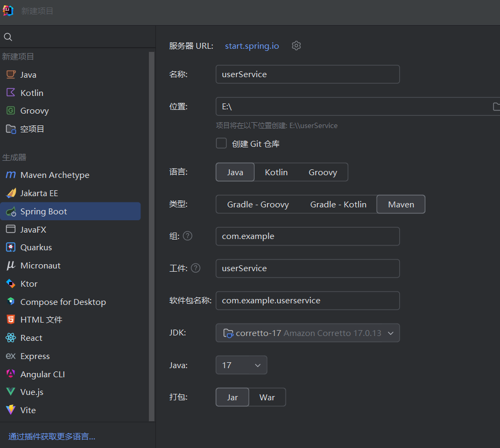Click the JavaFX window icon
Viewport: 500px width, 448px height.
click(11, 229)
